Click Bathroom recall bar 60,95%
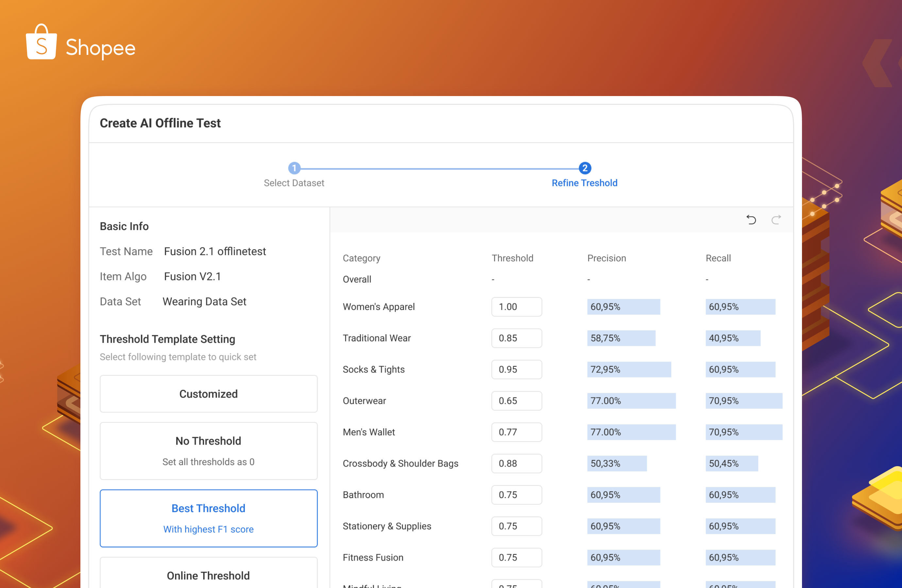Screen dimensions: 902x588 point(741,495)
